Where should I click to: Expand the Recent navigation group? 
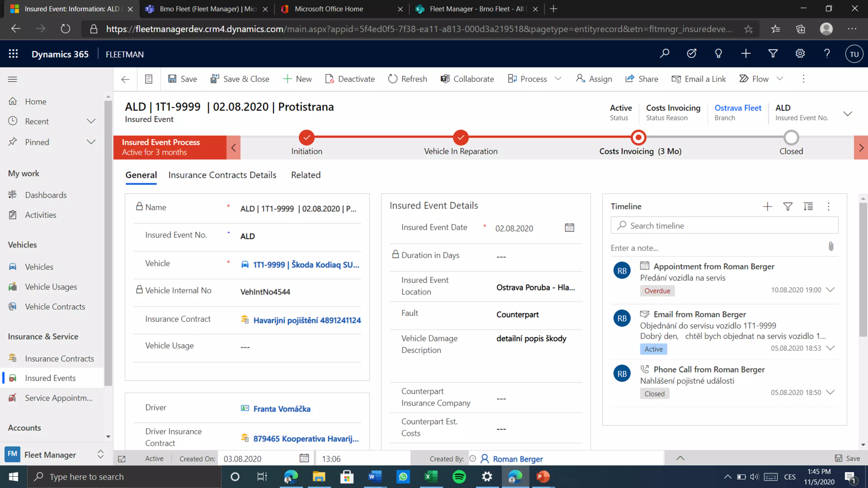[x=91, y=121]
